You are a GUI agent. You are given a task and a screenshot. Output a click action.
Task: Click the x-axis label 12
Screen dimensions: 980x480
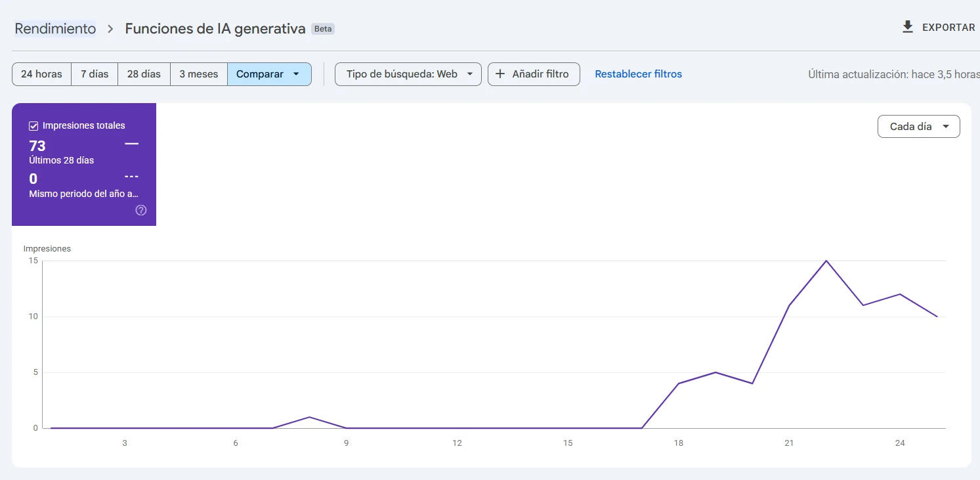[457, 443]
